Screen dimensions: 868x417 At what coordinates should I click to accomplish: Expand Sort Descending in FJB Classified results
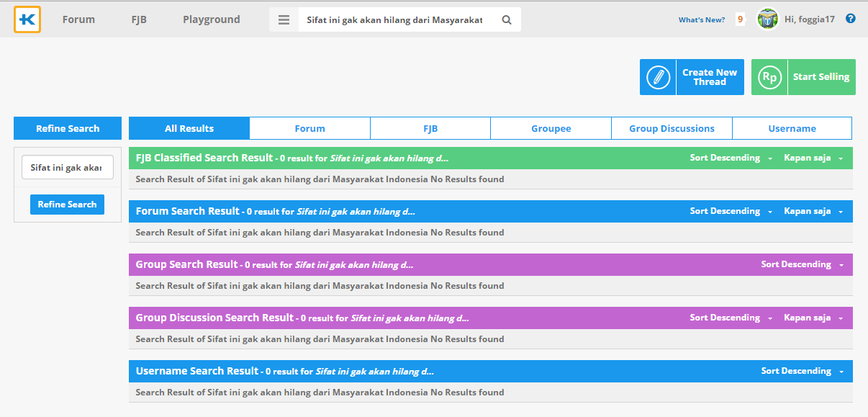731,158
